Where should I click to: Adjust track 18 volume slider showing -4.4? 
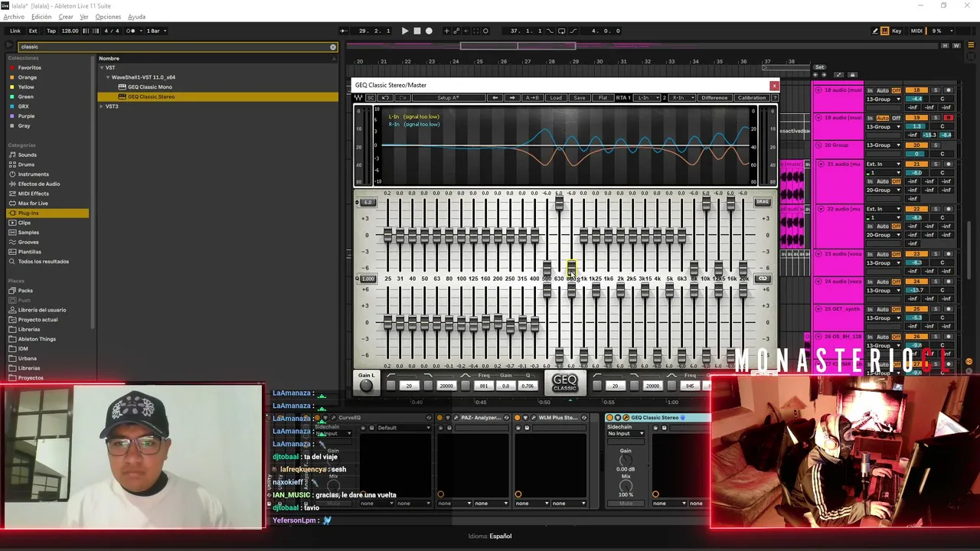click(x=916, y=99)
